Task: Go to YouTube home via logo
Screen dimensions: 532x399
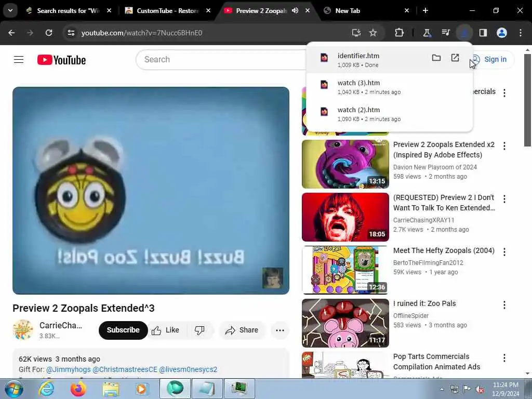Action: tap(61, 60)
